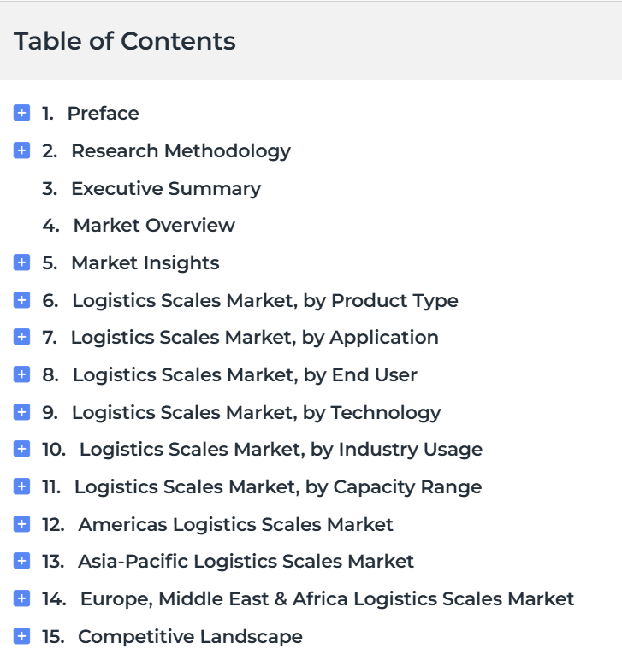Expand the by End User plus icon
Image resolution: width=622 pixels, height=672 pixels.
[x=21, y=374]
